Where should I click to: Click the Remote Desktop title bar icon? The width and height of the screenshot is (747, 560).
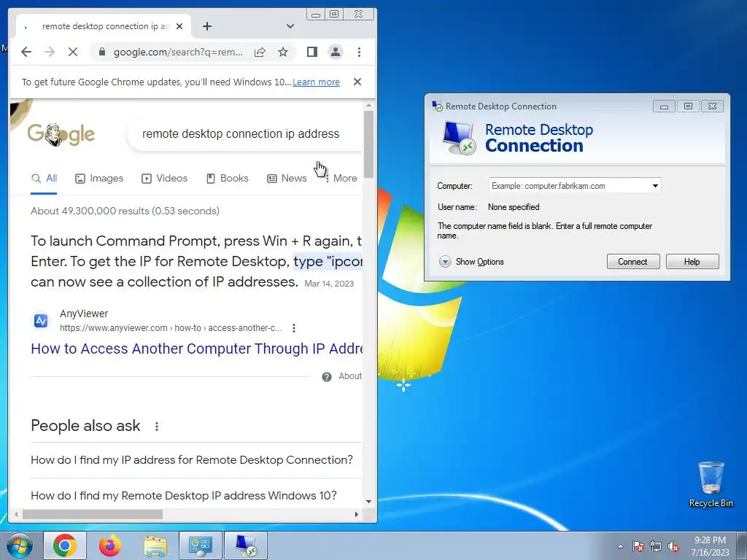click(x=437, y=106)
